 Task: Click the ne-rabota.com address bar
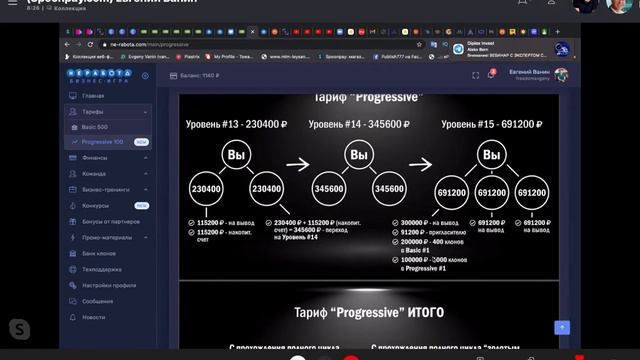(261, 44)
